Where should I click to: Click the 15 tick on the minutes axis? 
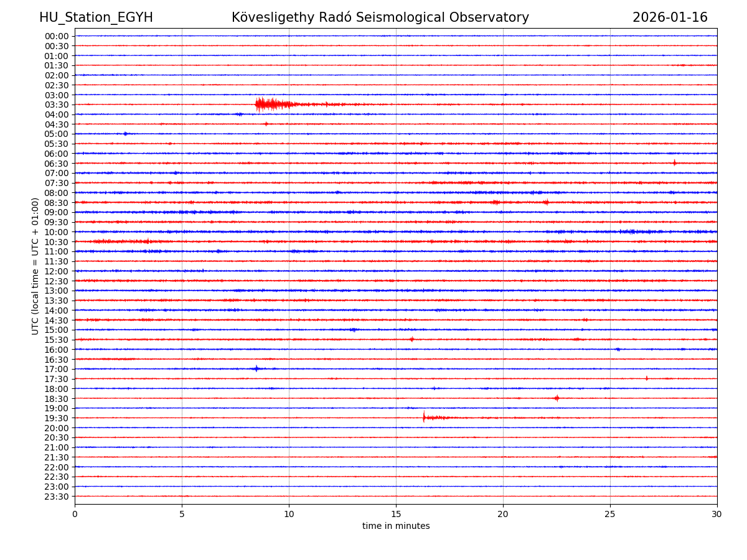click(x=396, y=515)
